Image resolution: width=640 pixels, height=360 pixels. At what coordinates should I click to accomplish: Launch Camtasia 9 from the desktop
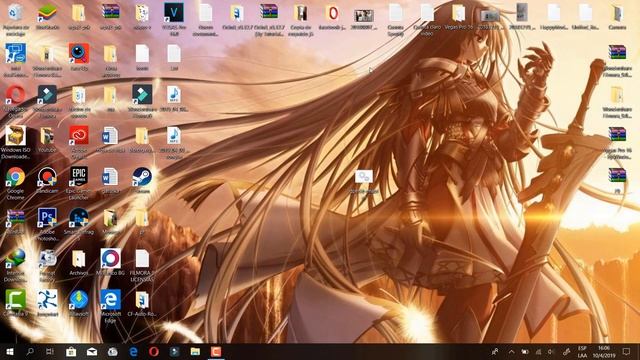point(16,300)
